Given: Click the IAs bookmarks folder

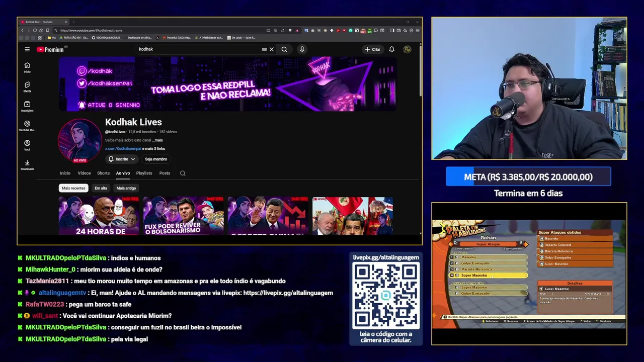Looking at the screenshot, I should (52, 38).
